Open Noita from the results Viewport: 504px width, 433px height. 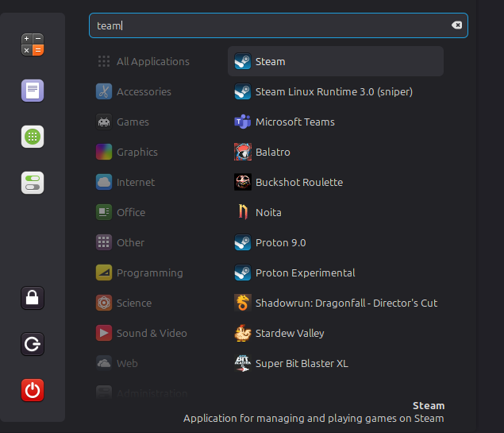pos(336,212)
